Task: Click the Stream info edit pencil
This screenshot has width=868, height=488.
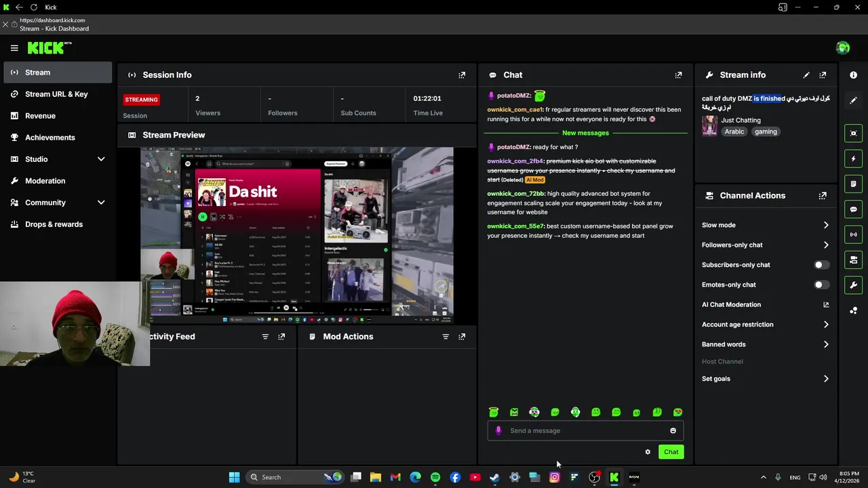Action: 806,75
